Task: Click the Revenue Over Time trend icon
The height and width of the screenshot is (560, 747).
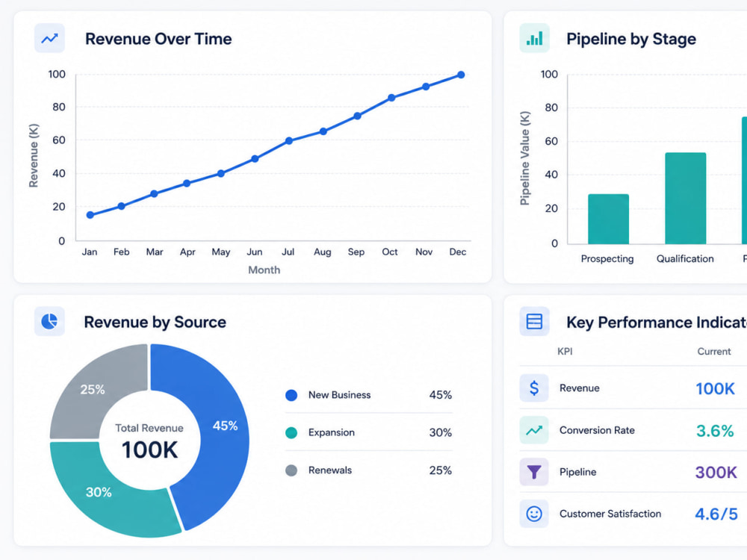Action: coord(49,38)
